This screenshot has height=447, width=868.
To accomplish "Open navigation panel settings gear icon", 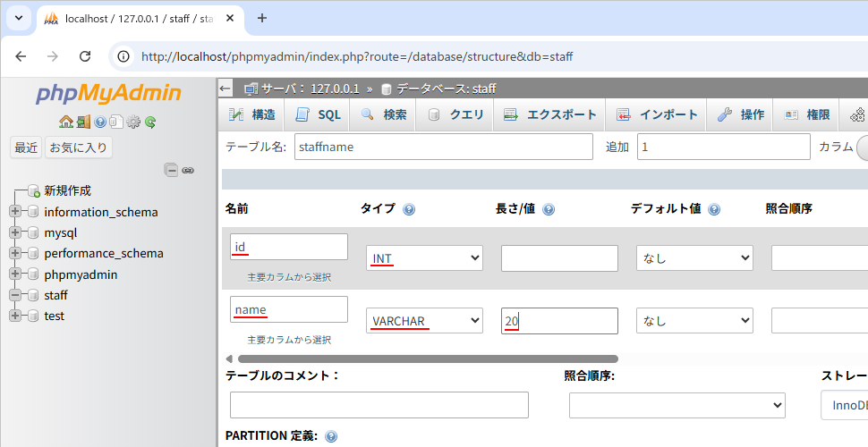I will point(133,122).
